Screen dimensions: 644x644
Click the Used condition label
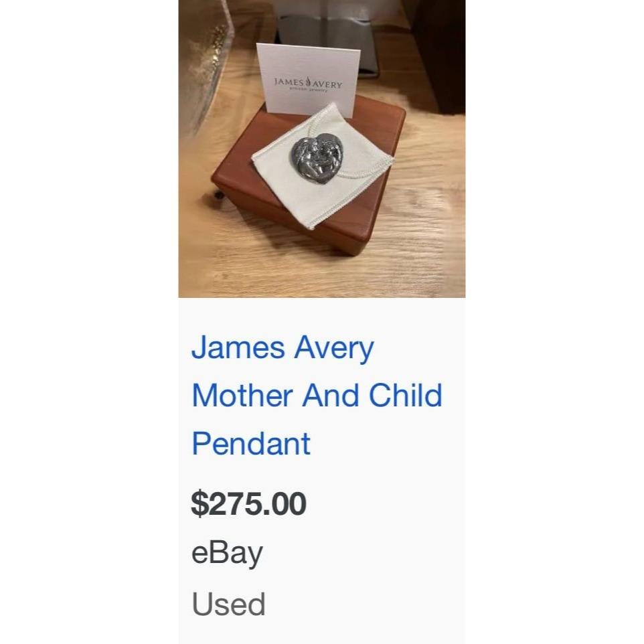tap(228, 604)
